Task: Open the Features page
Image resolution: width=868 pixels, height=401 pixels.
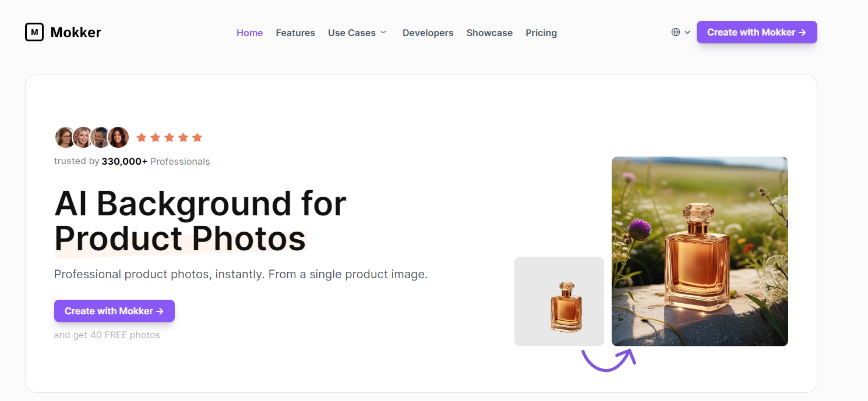Action: tap(295, 33)
